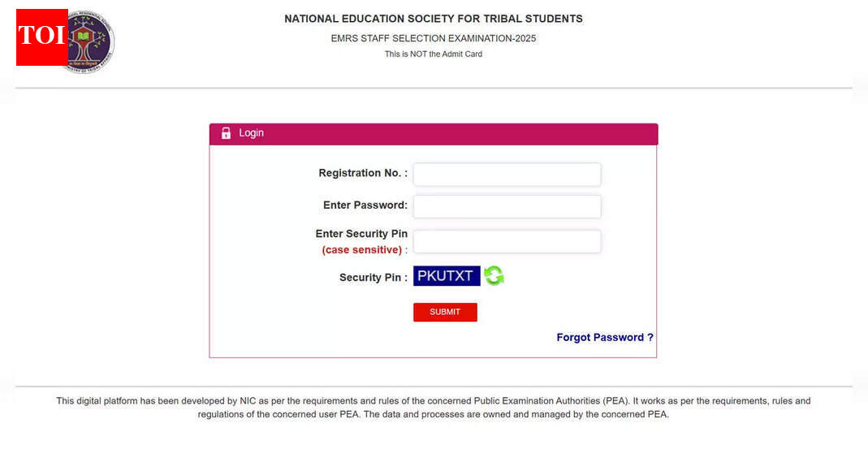The image size is (868, 471).
Task: Click the case sensitive warning text
Action: click(x=362, y=249)
